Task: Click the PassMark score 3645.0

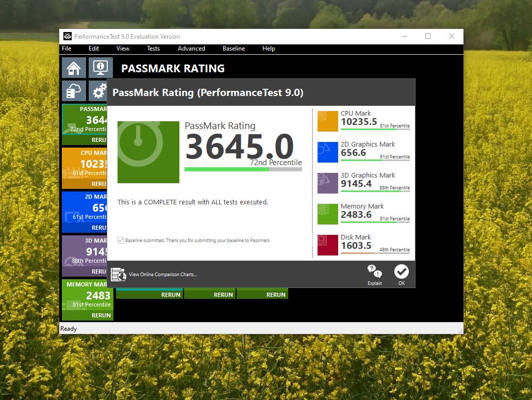Action: pos(240,147)
